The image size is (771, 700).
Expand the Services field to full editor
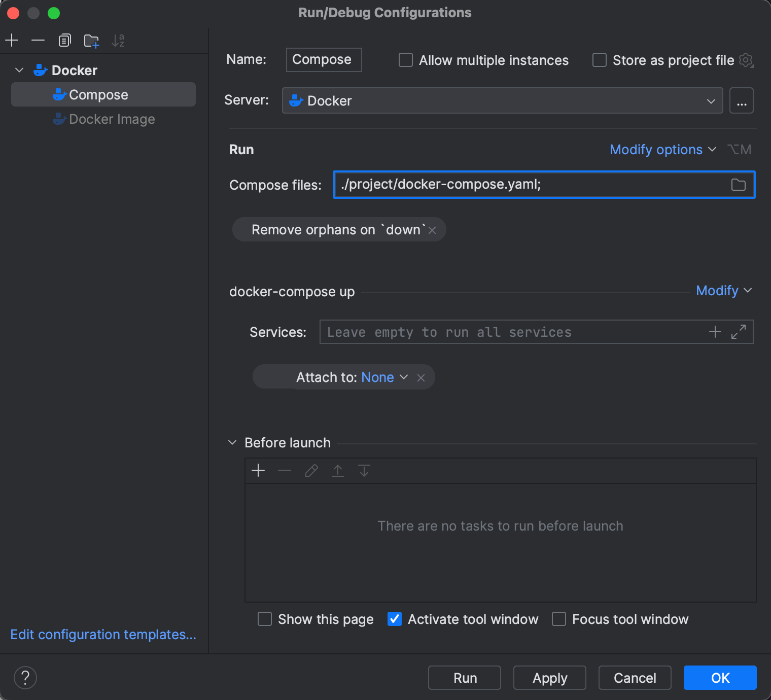tap(739, 331)
